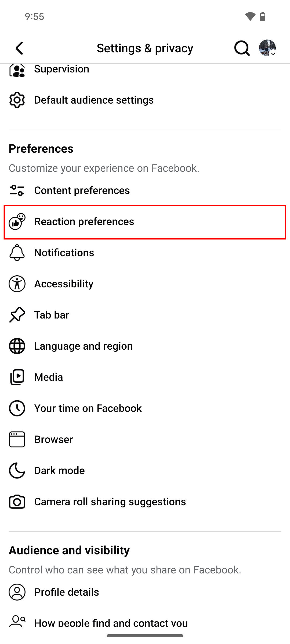Screen dimensions: 290x644
Task: Open Tab bar settings
Action: (52, 315)
